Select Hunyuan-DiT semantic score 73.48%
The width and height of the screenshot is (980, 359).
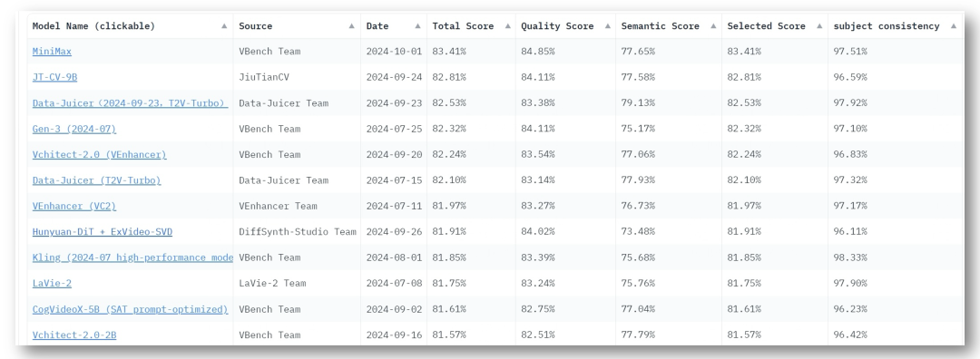(669, 232)
